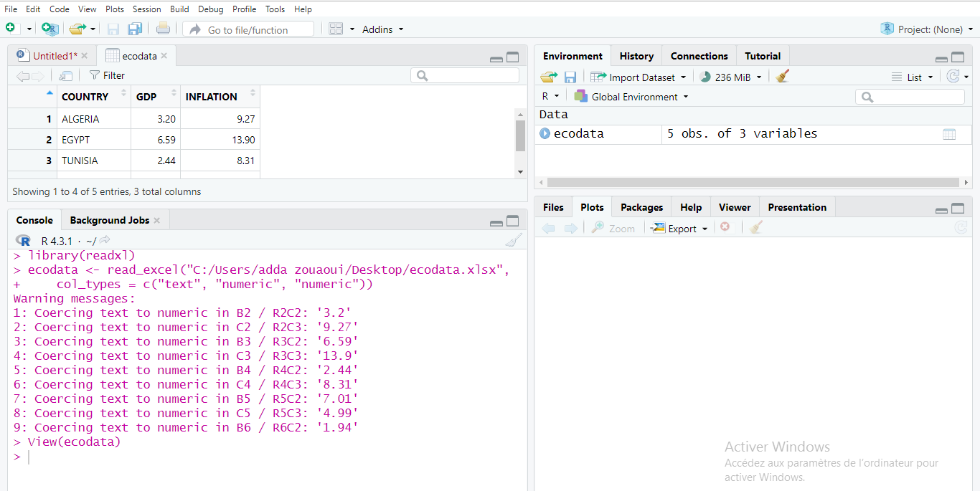
Task: Open the Addins dropdown
Action: pos(382,29)
